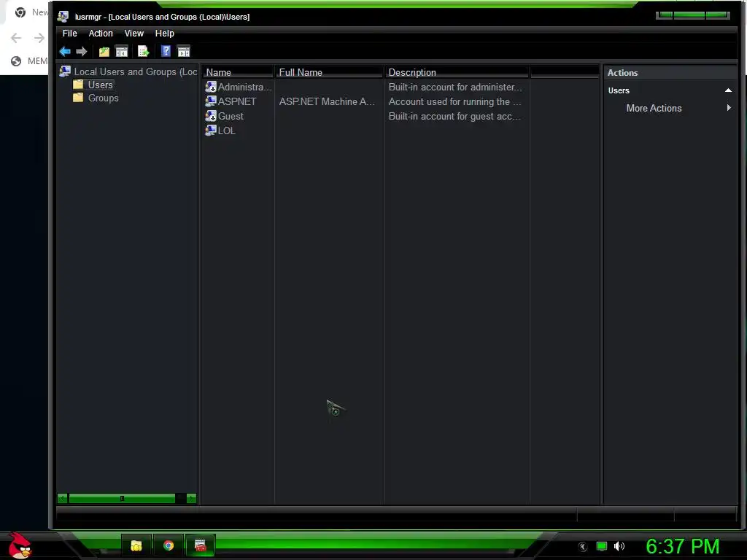Select the ASPNET user name
This screenshot has width=747, height=560.
click(237, 101)
